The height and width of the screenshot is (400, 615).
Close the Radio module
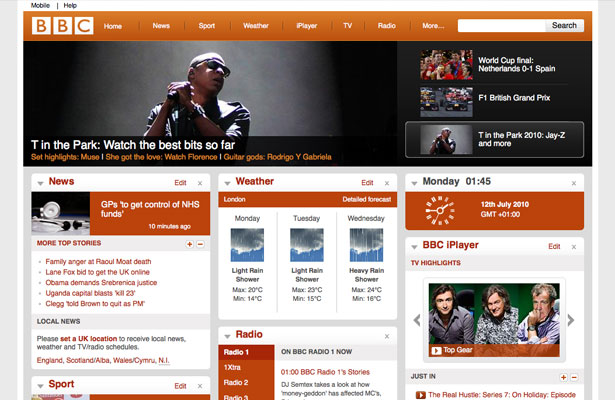(387, 336)
